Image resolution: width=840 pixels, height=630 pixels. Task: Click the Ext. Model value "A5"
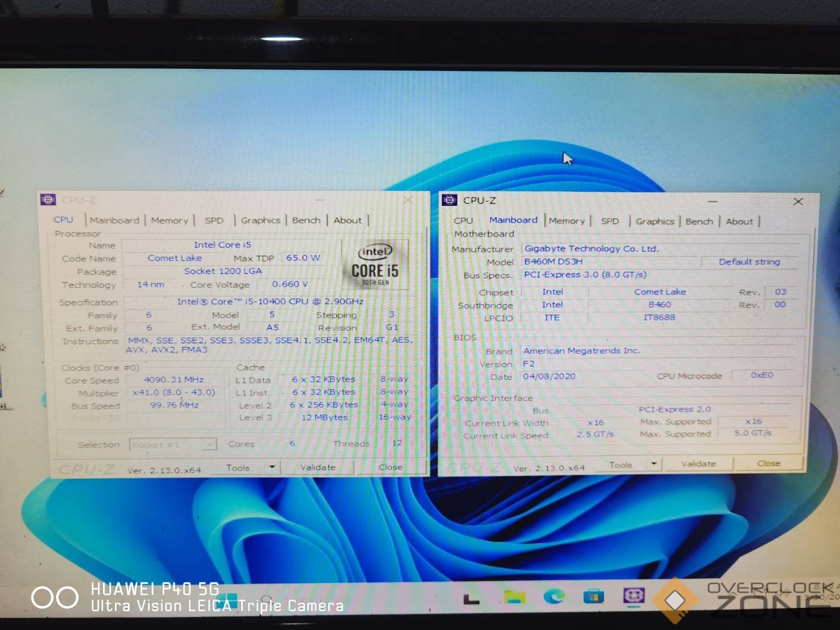(272, 328)
